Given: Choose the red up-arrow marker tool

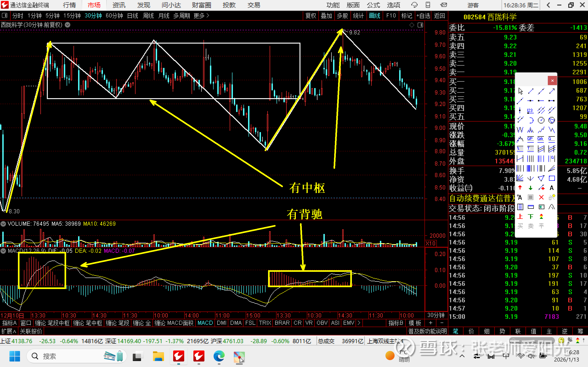Looking at the screenshot, I should [520, 188].
